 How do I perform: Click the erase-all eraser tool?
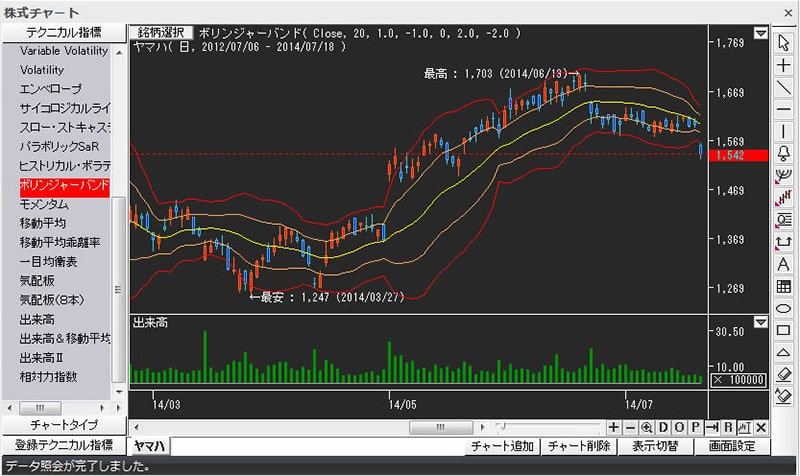[x=783, y=396]
